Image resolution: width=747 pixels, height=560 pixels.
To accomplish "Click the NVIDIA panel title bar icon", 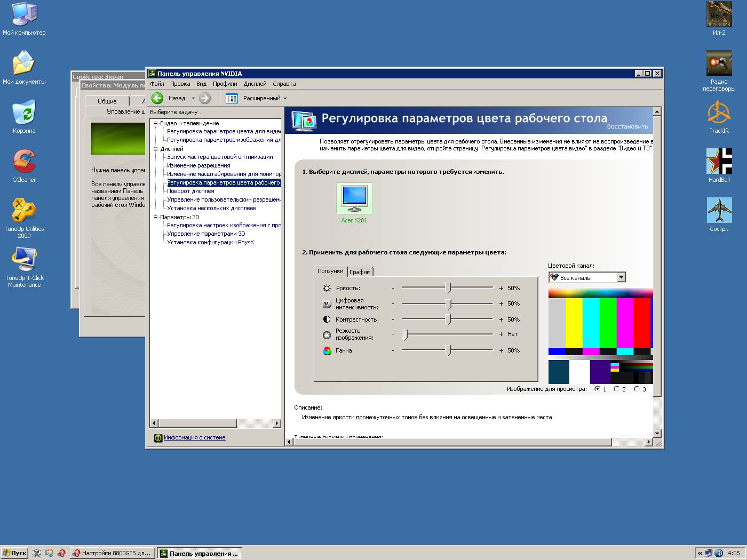I will tap(152, 74).
